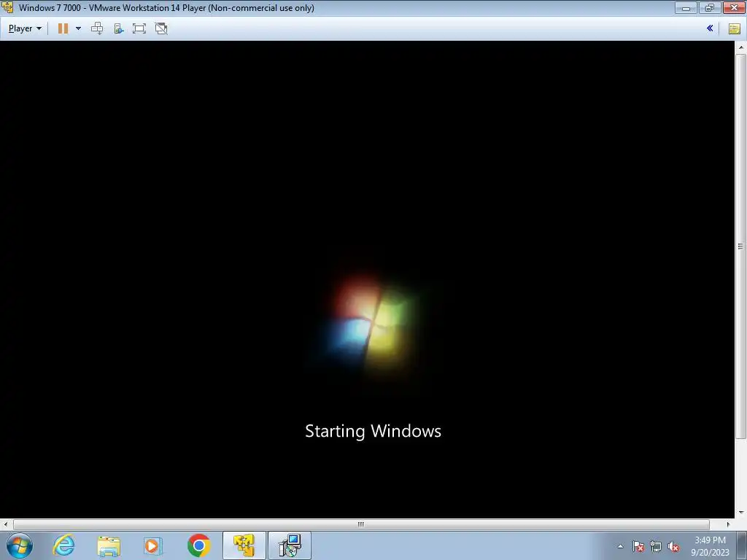The image size is (747, 560).
Task: Click the horizontal scrollbar thumb
Action: tap(361, 524)
